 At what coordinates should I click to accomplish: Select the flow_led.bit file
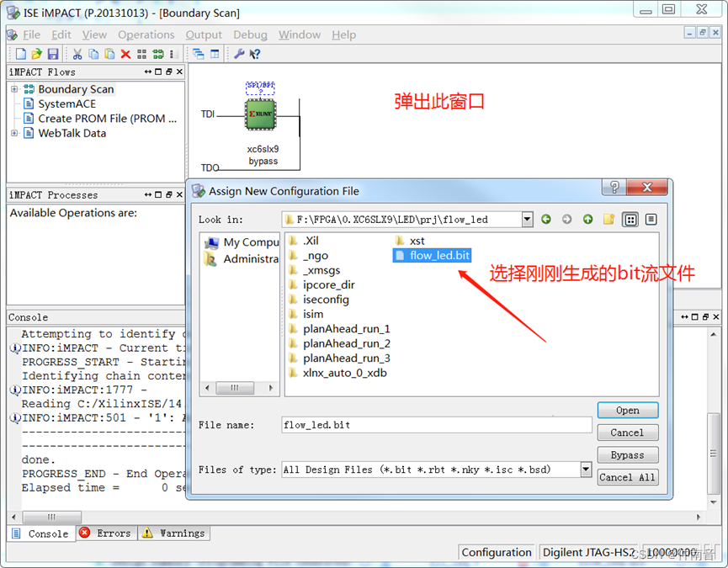(433, 255)
